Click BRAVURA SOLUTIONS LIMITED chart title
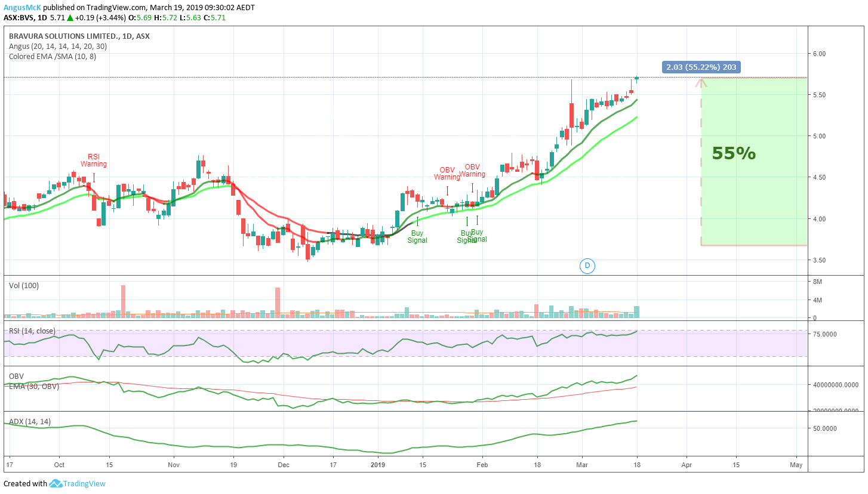This screenshot has width=868, height=494. [x=79, y=36]
